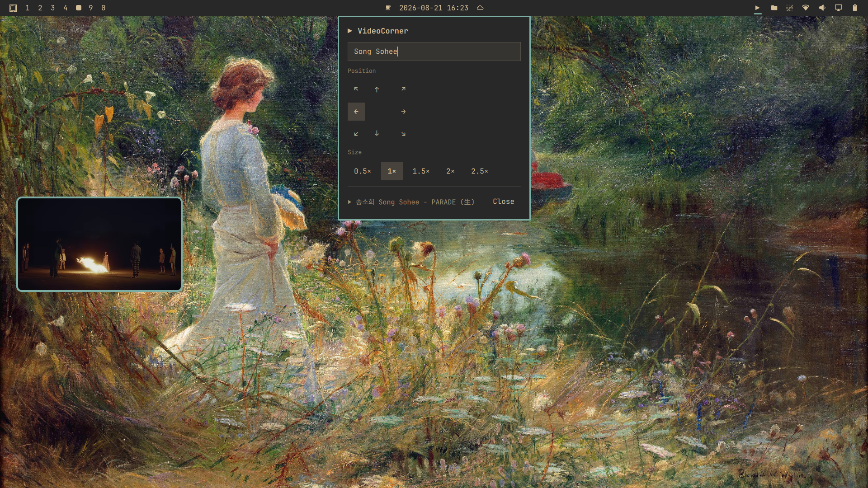Image resolution: width=868 pixels, height=488 pixels.
Task: Click the VideoCorner play icon in top bar tray
Action: tap(758, 8)
